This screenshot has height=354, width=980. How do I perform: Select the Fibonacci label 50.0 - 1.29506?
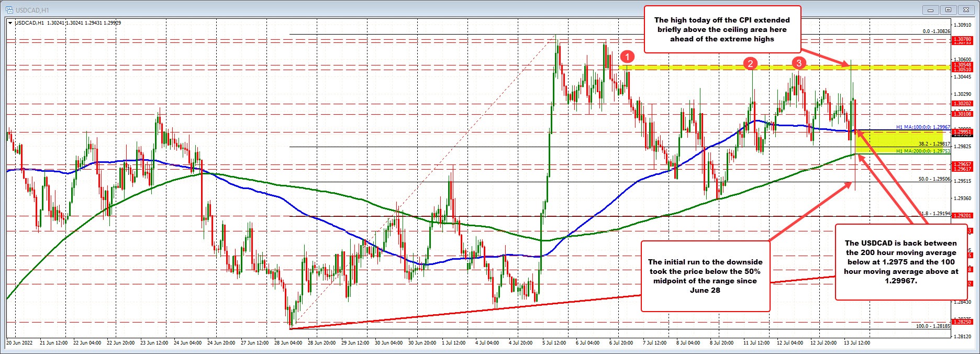pos(934,179)
